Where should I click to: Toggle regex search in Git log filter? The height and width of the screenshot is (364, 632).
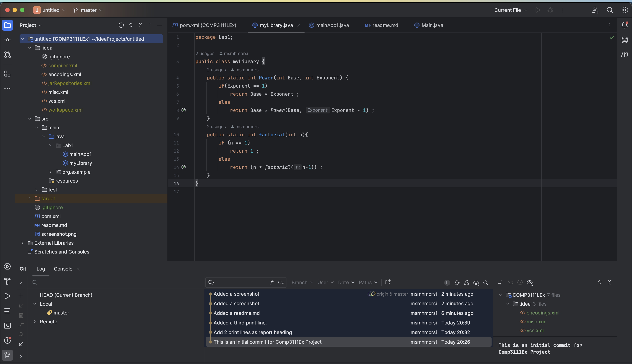(271, 283)
